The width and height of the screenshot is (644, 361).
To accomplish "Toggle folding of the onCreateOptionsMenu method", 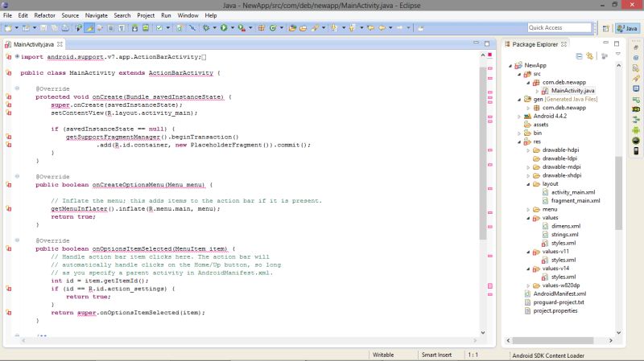I will 17,176.
